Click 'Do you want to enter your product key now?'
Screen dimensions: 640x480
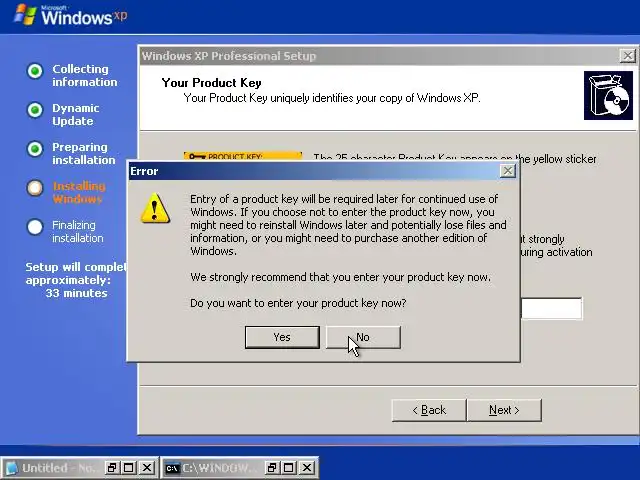point(298,303)
